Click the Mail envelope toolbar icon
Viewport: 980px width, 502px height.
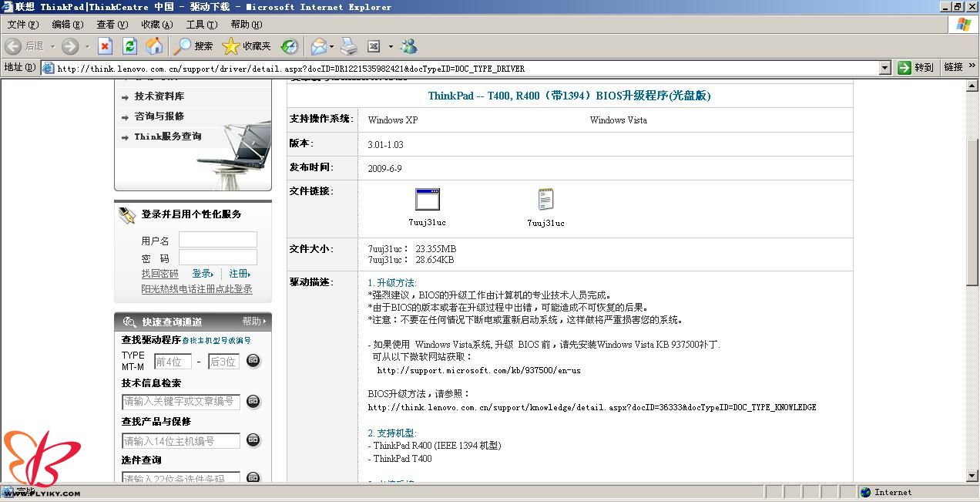318,46
